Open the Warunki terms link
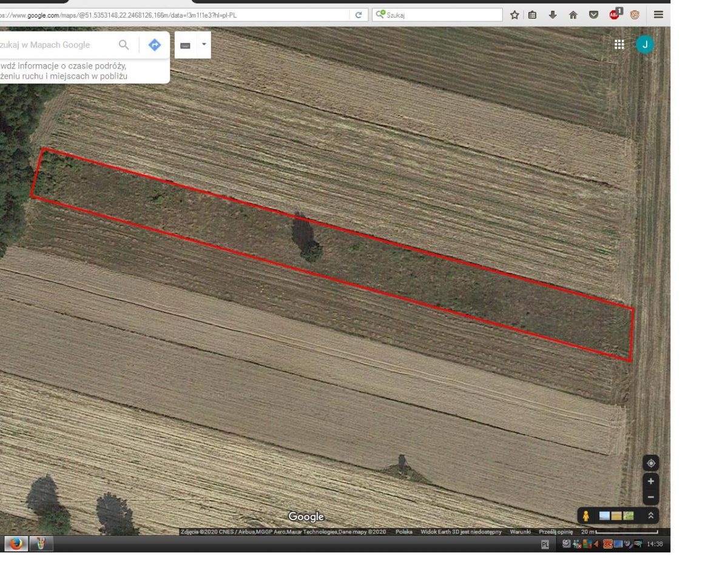Viewport: 728px width, 582px height. pos(521,532)
